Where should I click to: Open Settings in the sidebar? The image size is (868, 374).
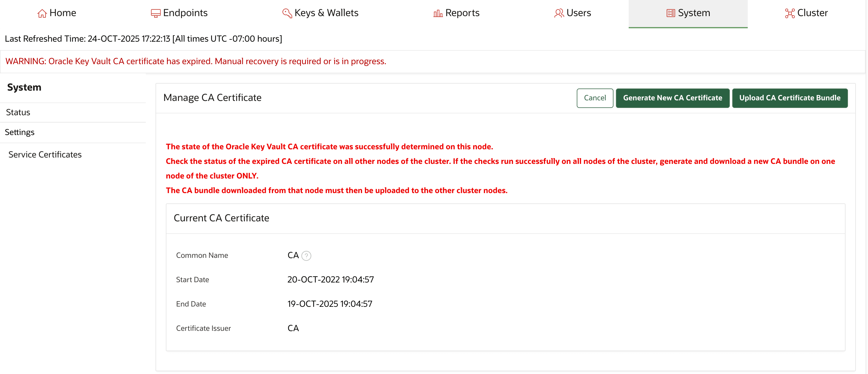pyautogui.click(x=19, y=132)
